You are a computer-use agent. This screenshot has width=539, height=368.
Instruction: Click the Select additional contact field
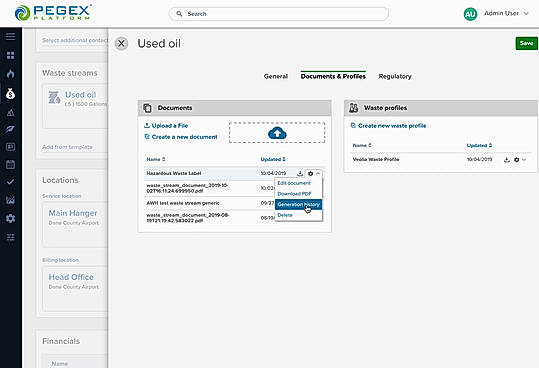[74, 40]
